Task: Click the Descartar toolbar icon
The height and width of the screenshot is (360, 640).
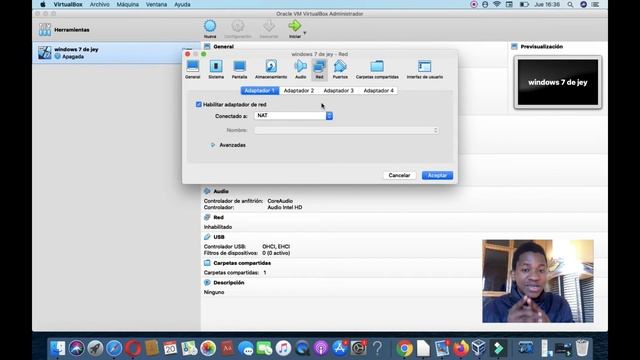Action: [269, 29]
